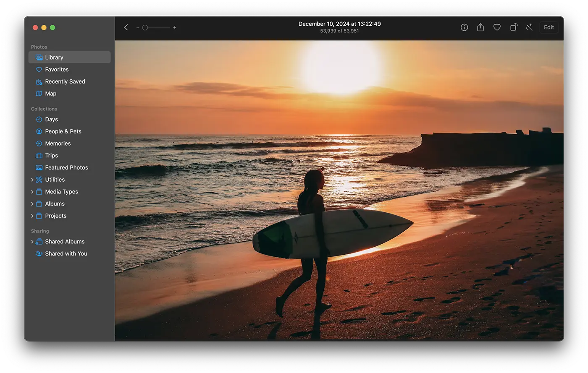Image resolution: width=588 pixels, height=373 pixels.
Task: Click the Shared with You icon
Action: pos(39,254)
